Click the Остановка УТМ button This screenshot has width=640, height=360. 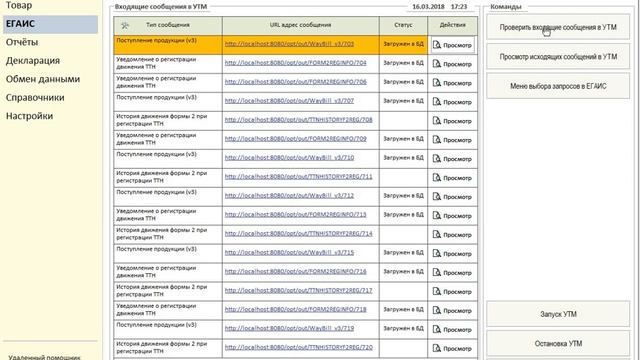click(x=558, y=344)
